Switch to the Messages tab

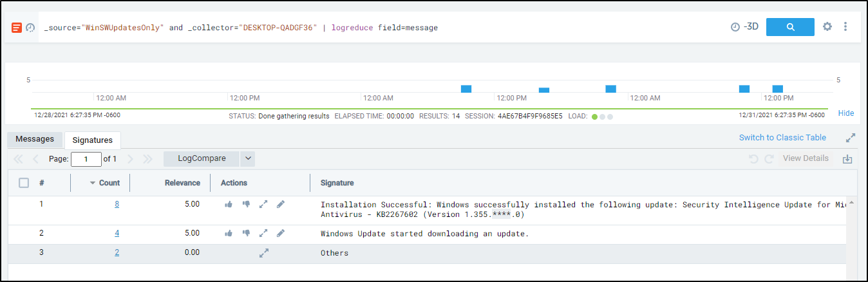(35, 139)
